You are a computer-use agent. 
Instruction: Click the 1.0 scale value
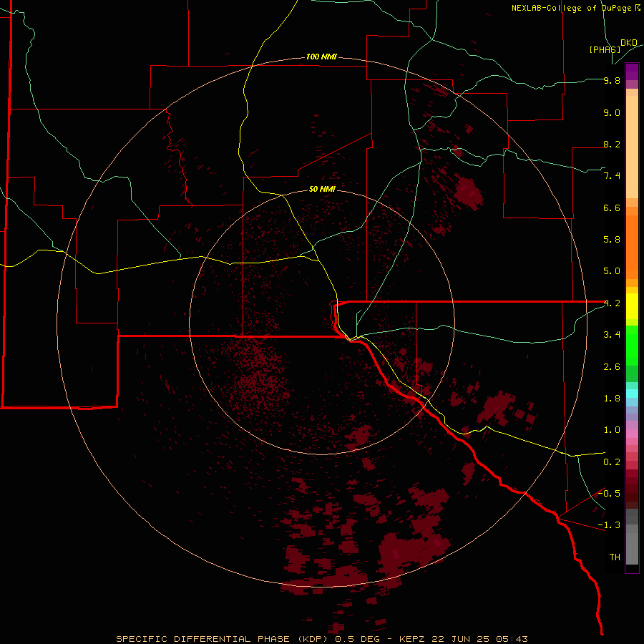[612, 430]
